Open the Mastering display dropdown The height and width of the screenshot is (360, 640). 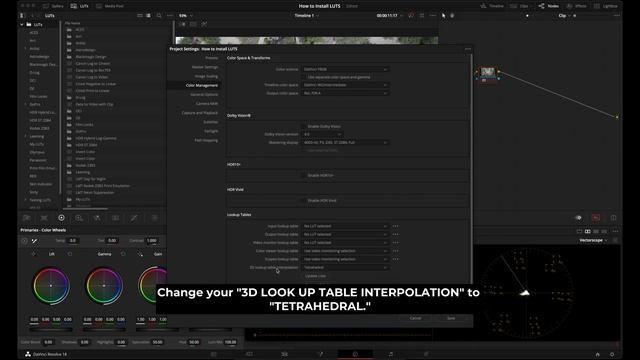(345, 142)
